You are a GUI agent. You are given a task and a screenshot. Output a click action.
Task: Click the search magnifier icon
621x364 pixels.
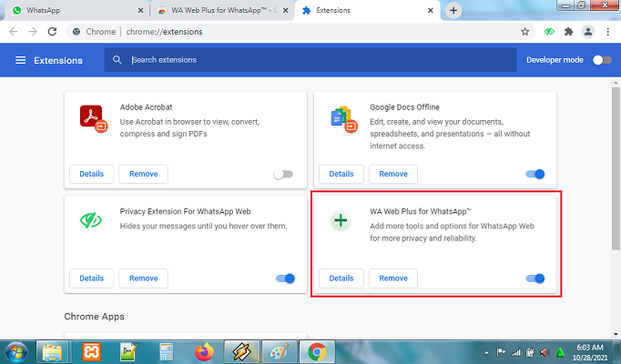117,60
